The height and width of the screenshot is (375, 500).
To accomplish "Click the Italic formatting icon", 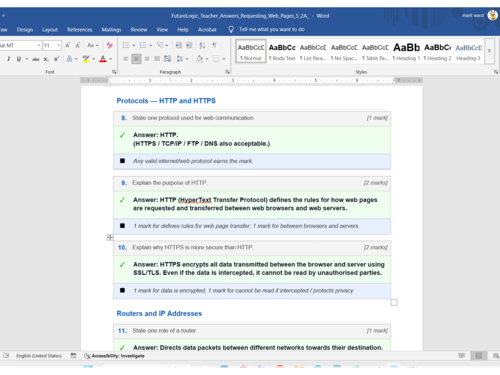I will pyautogui.click(x=9, y=59).
